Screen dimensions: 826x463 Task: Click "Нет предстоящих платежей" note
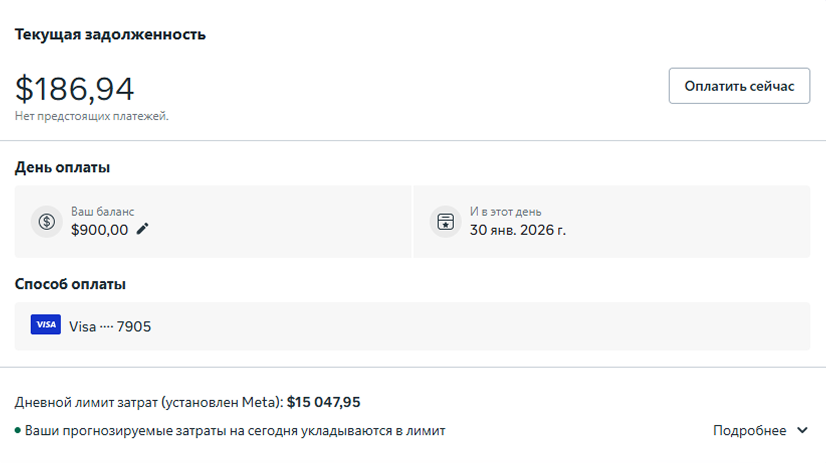click(x=91, y=116)
